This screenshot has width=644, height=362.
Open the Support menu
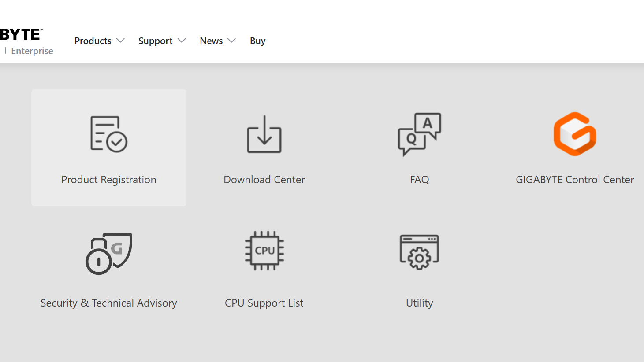click(x=156, y=41)
